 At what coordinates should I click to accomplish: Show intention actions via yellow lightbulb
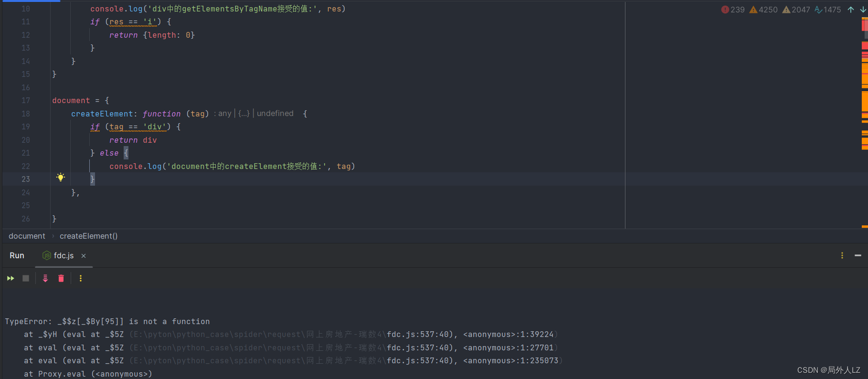[x=61, y=178]
